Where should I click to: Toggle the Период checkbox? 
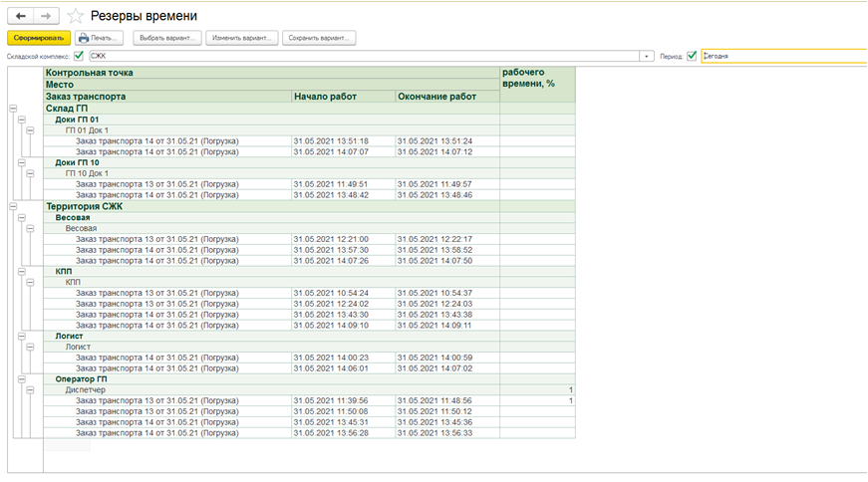(x=692, y=56)
